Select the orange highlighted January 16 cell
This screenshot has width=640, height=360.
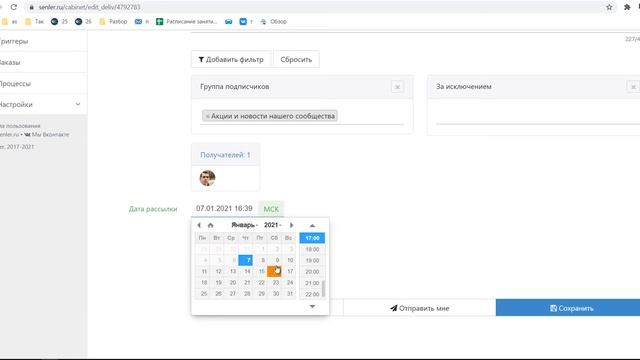[x=274, y=271]
